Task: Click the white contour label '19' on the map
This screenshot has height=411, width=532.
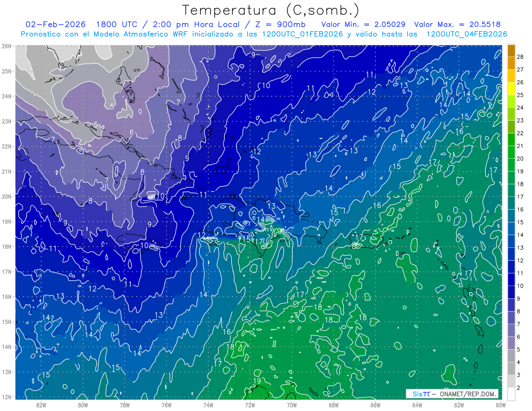Action: tap(257, 381)
